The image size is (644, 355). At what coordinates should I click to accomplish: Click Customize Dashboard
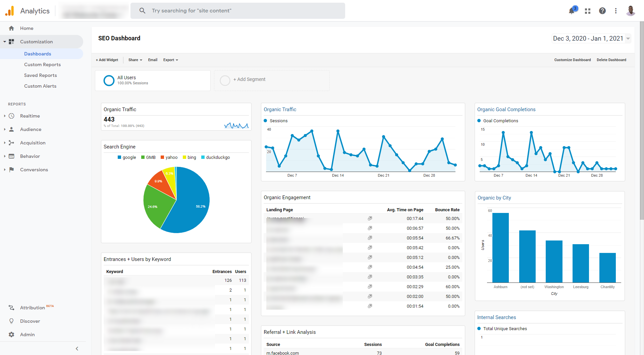tap(573, 60)
